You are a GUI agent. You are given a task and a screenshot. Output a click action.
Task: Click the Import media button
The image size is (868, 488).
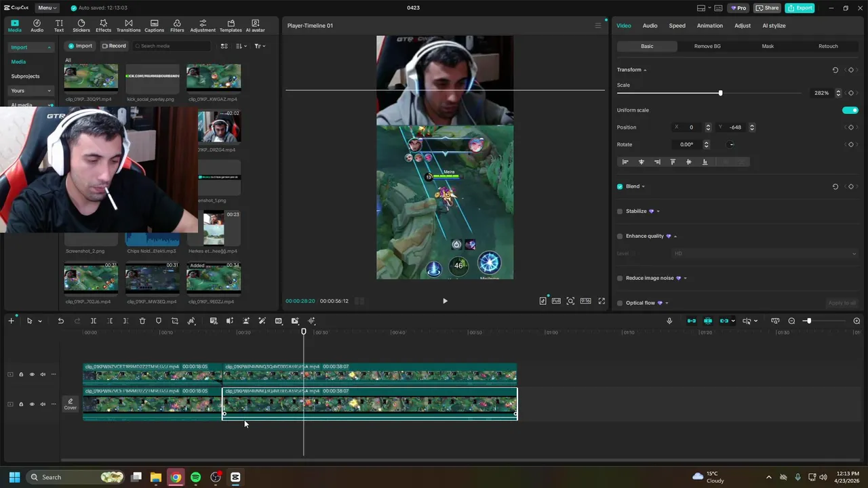[80, 46]
